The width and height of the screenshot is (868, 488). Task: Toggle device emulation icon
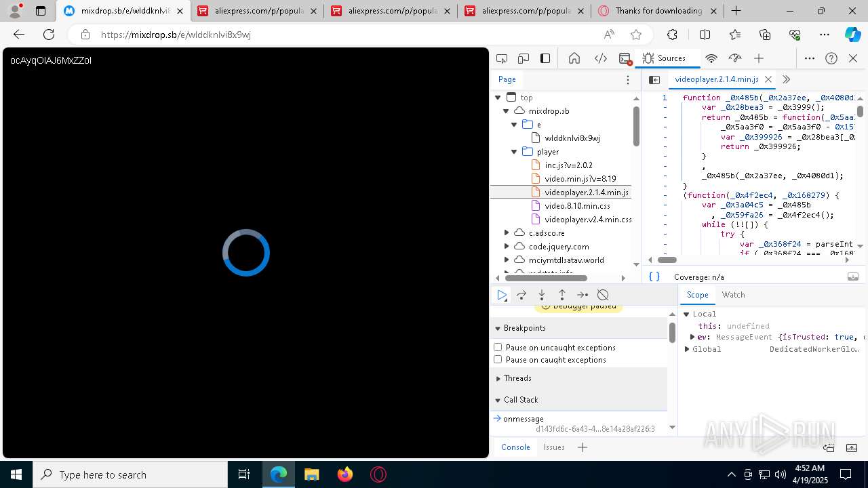coord(524,58)
